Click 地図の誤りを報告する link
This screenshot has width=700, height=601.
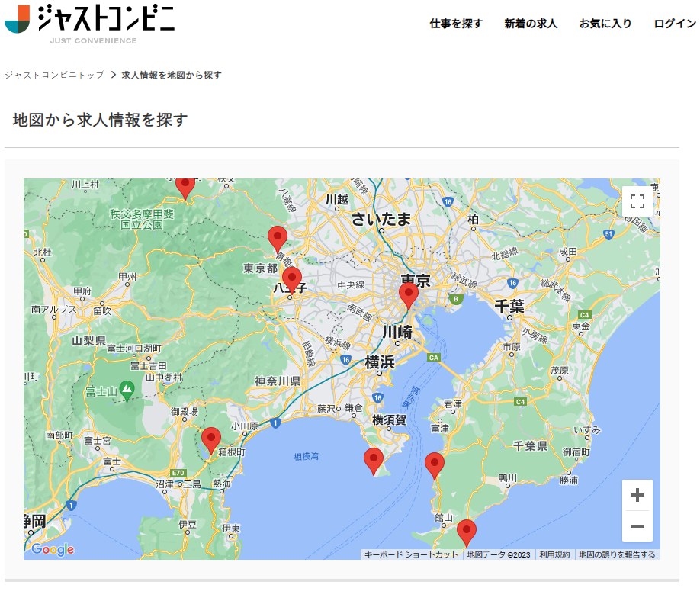tap(617, 554)
